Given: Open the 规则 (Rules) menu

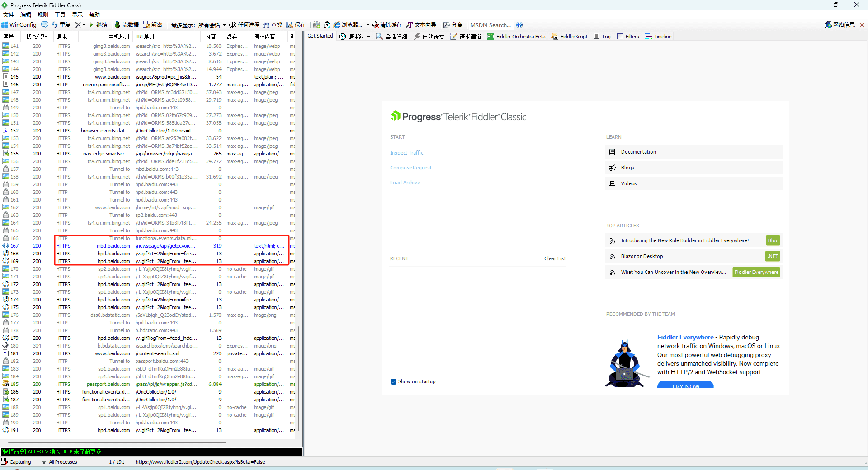Looking at the screenshot, I should point(43,14).
